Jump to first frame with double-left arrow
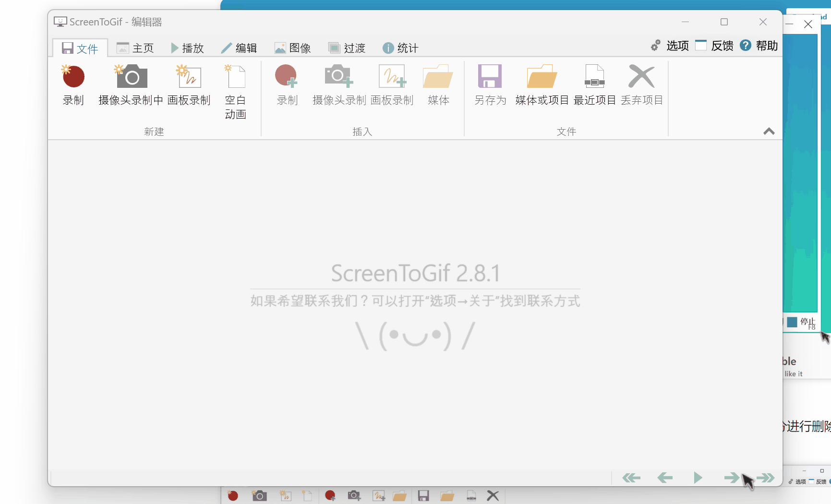This screenshot has height=504, width=831. click(x=631, y=478)
